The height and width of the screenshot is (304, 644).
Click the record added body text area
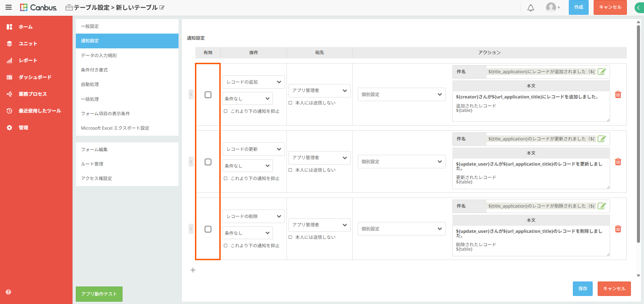click(531, 106)
